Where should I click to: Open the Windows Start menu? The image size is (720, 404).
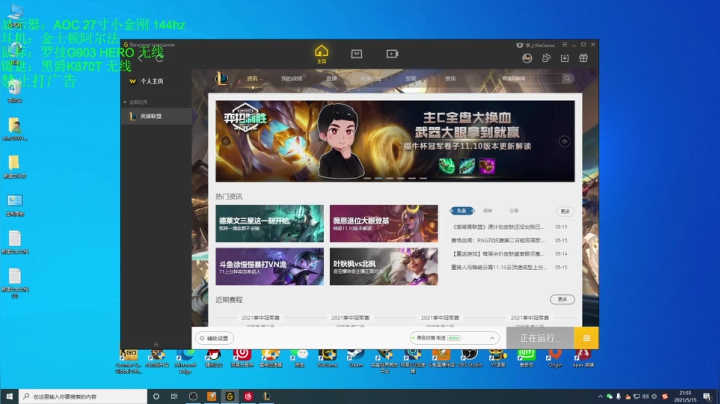[x=9, y=396]
